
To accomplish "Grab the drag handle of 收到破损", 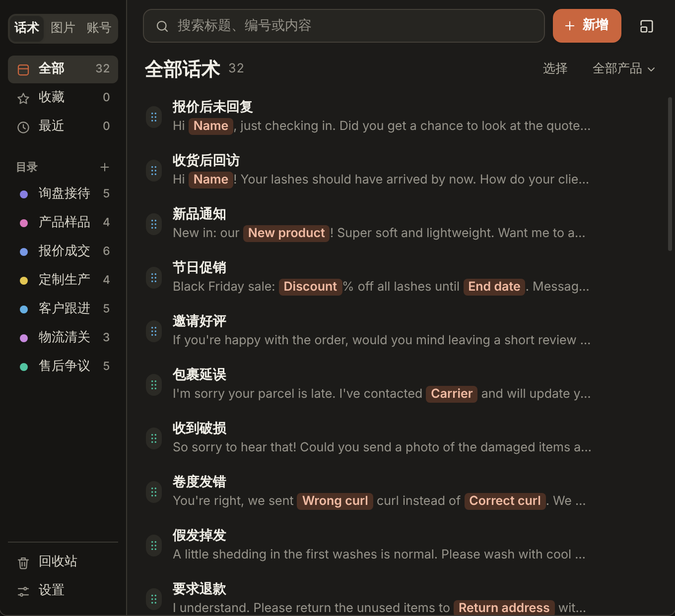I will [154, 438].
